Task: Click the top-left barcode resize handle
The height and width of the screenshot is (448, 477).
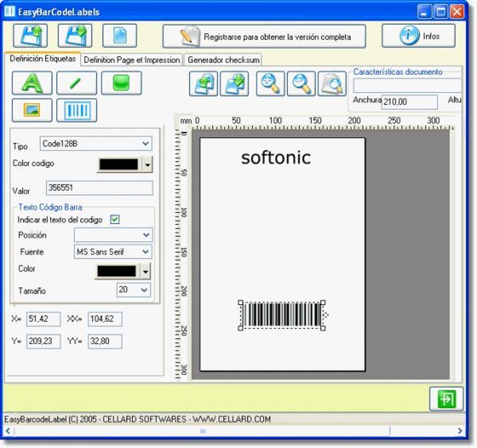Action: click(240, 302)
